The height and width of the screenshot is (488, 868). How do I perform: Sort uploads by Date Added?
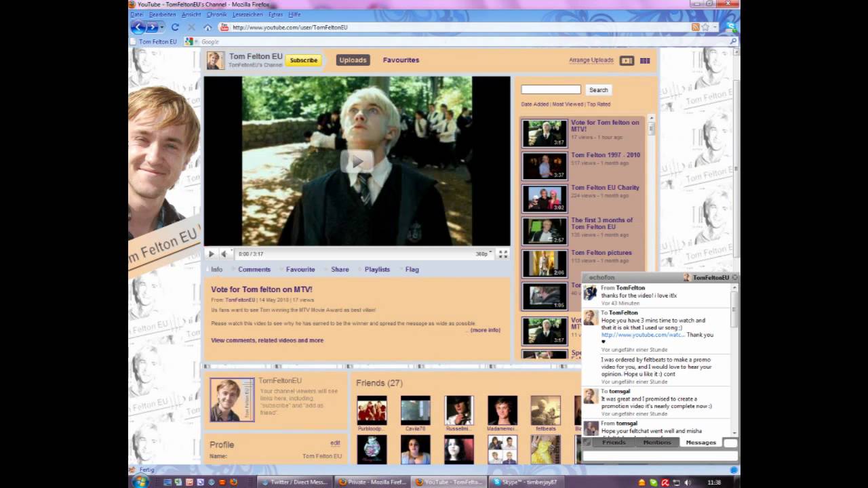click(535, 104)
